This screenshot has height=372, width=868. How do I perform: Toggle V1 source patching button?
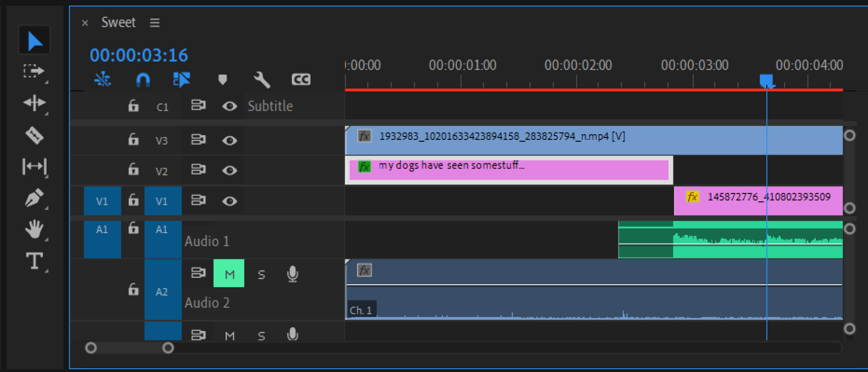102,201
